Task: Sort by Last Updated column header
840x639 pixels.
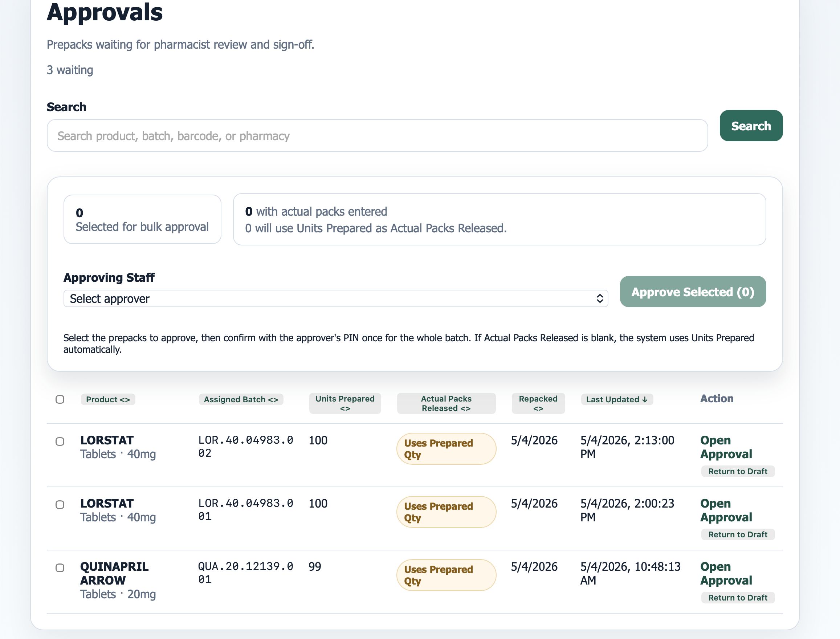Action: pyautogui.click(x=617, y=399)
